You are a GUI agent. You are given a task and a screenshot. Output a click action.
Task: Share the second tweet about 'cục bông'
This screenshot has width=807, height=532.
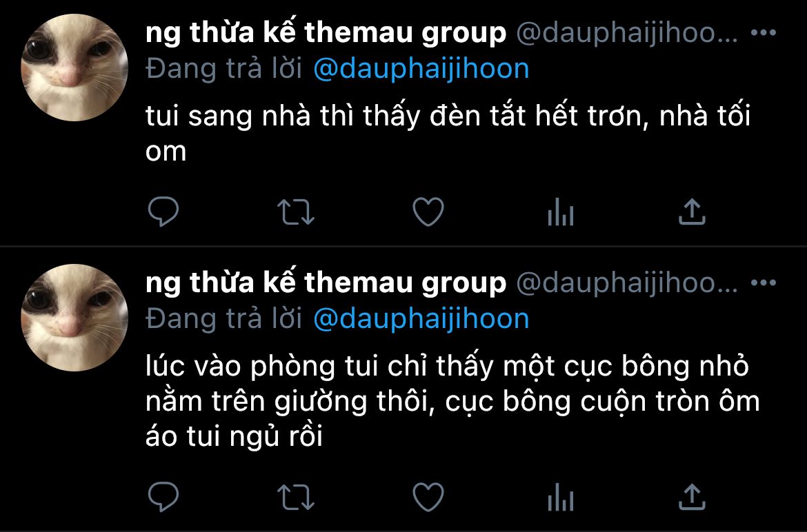692,497
